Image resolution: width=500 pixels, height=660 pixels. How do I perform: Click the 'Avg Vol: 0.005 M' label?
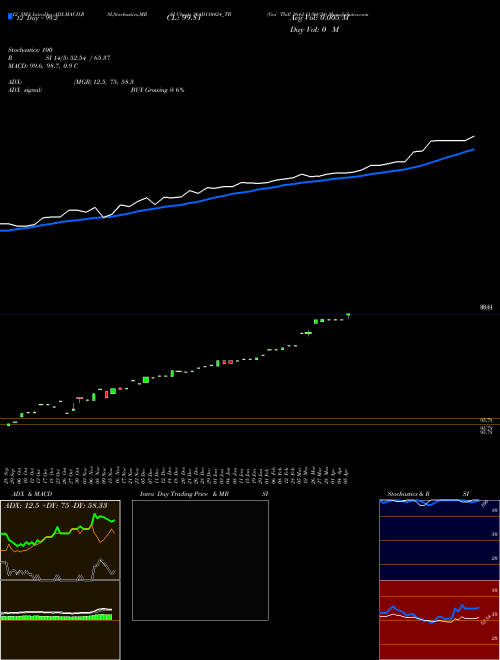coord(319,18)
